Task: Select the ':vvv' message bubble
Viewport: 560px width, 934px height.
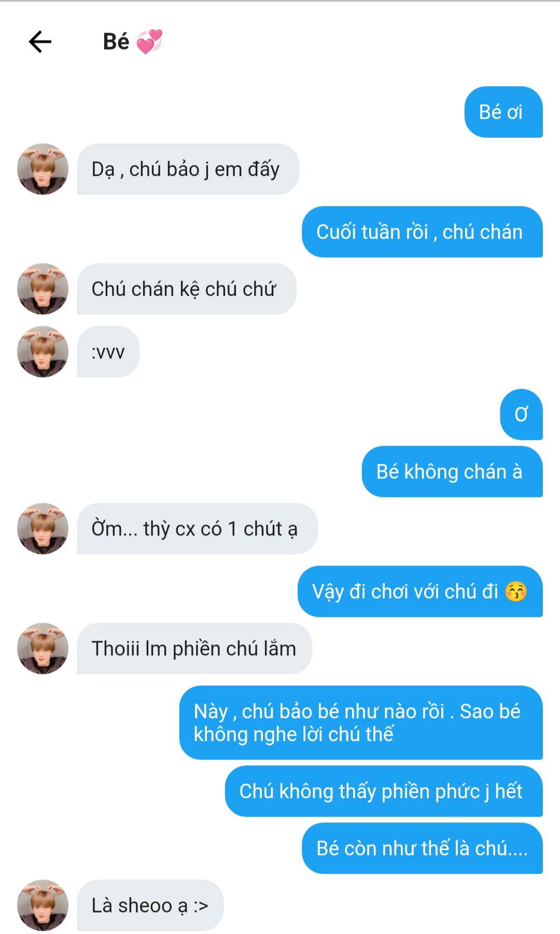Action: tap(108, 352)
